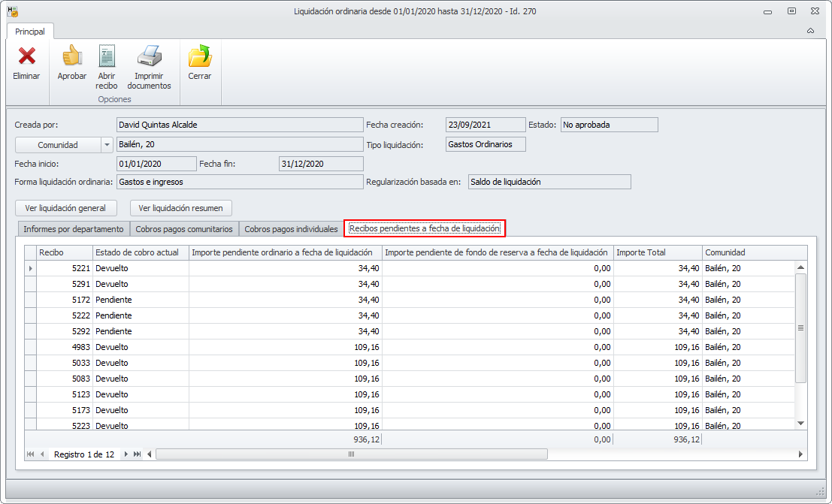Open receipt using Abrir recibo icon

[107, 57]
